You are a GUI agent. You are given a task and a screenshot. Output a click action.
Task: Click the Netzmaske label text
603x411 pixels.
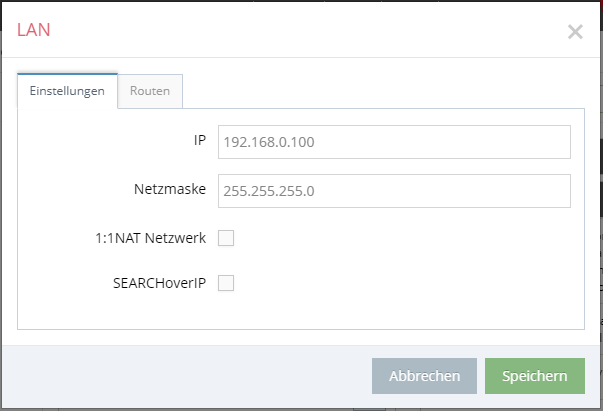click(170, 189)
